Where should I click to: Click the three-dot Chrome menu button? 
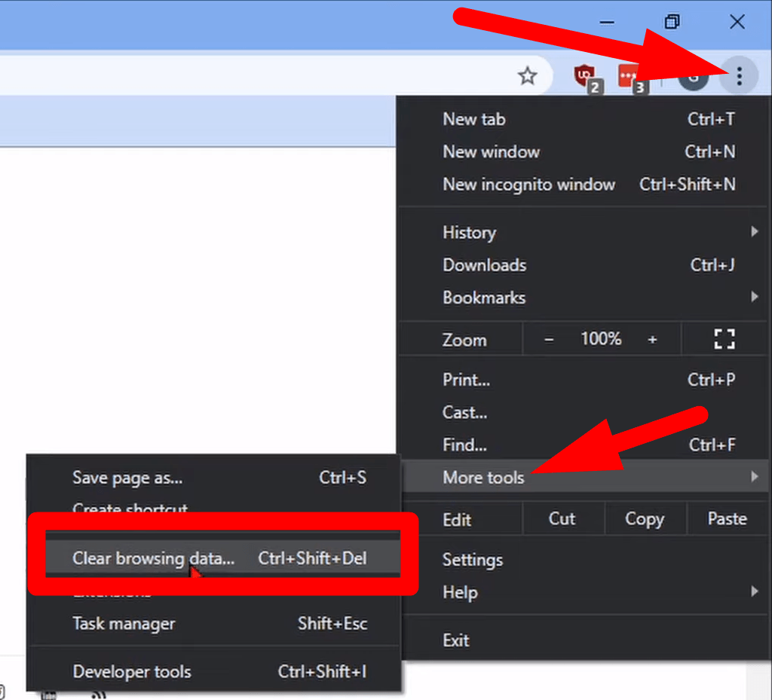(739, 76)
